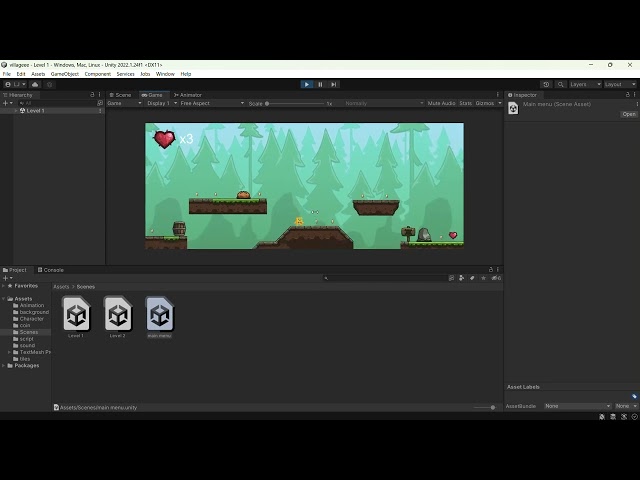The image size is (640, 480).
Task: Click the Step frame button
Action: [333, 84]
